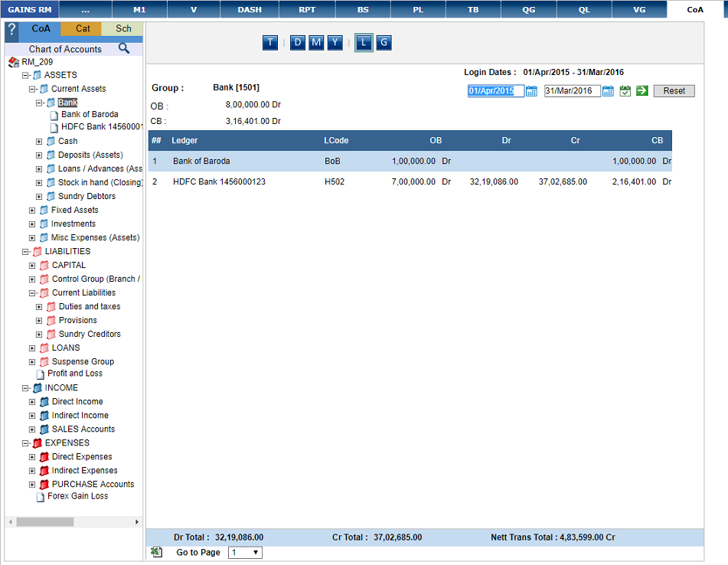Open the PL tab

[418, 9]
